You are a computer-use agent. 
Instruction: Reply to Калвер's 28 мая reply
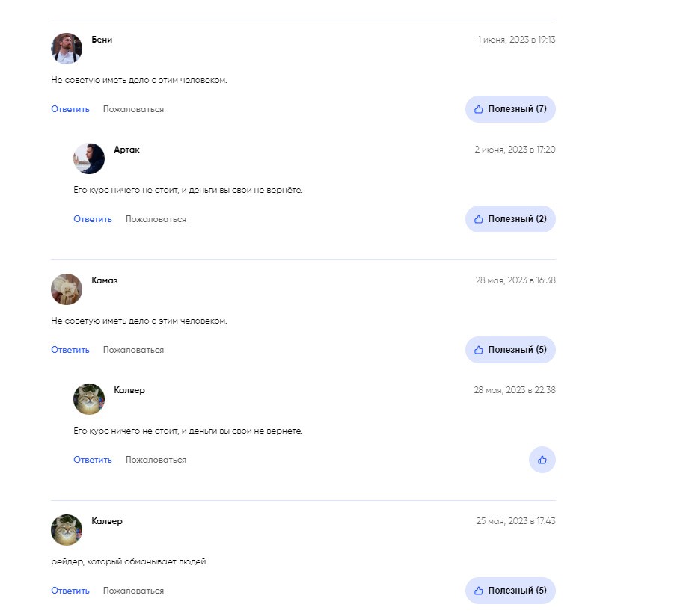pos(93,460)
